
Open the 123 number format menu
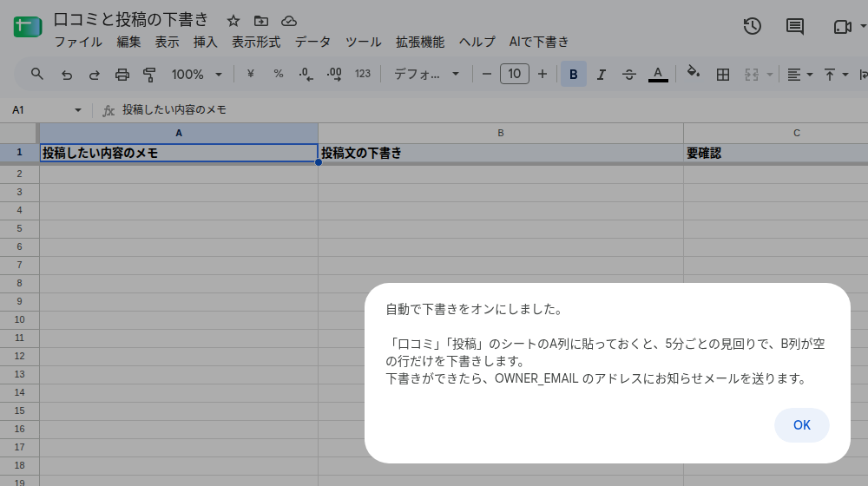pos(363,74)
